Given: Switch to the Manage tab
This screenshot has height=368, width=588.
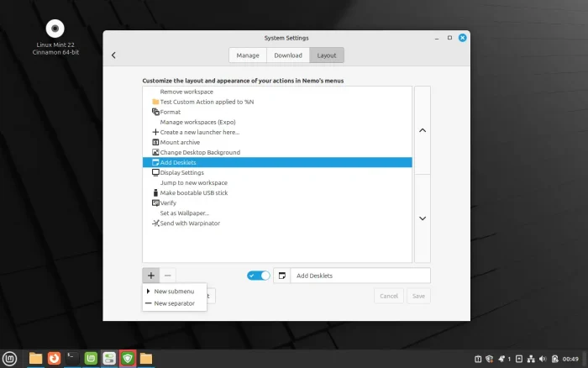Looking at the screenshot, I should pos(248,55).
